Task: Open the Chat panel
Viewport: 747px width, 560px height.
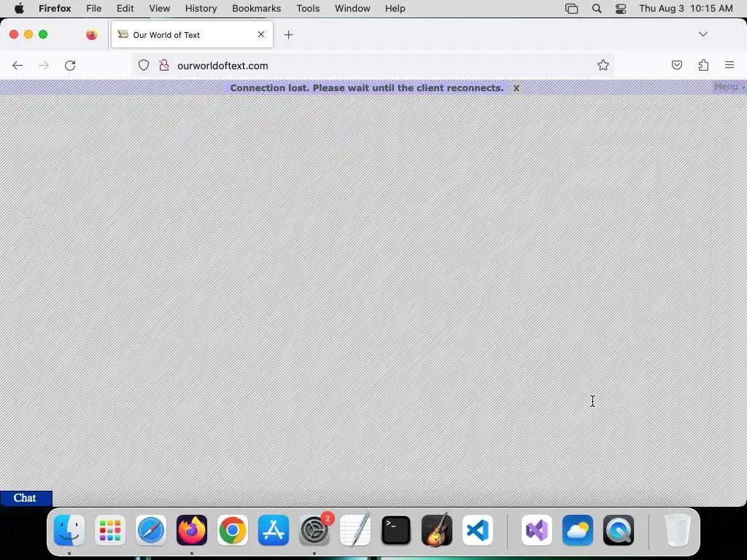Action: [x=26, y=498]
